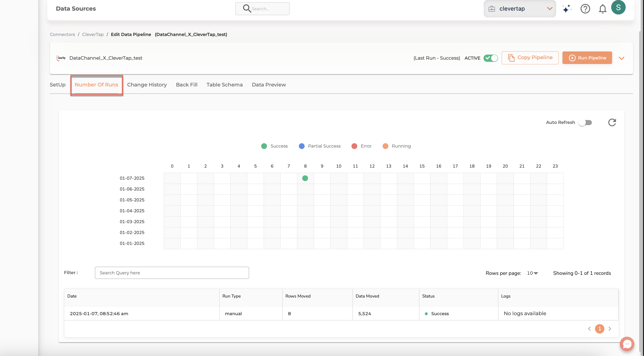Open the Change History tab
Screen dimensions: 644x356
[147, 85]
